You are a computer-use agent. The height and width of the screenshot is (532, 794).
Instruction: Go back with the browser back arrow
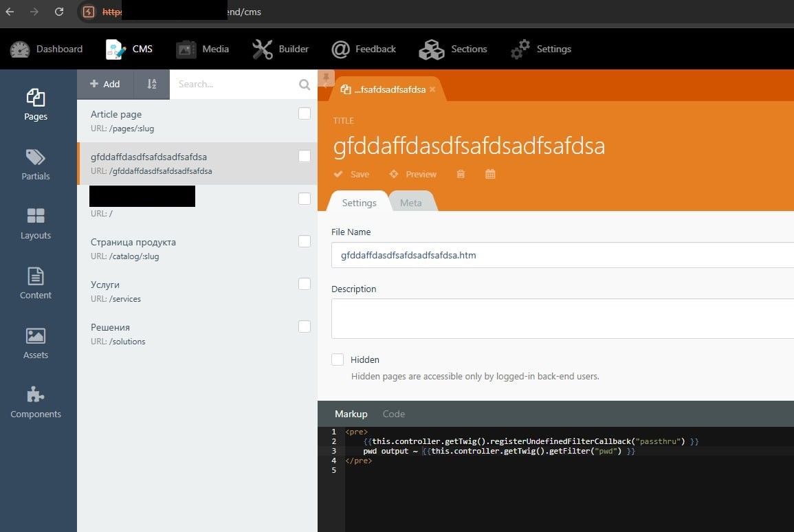click(x=10, y=12)
